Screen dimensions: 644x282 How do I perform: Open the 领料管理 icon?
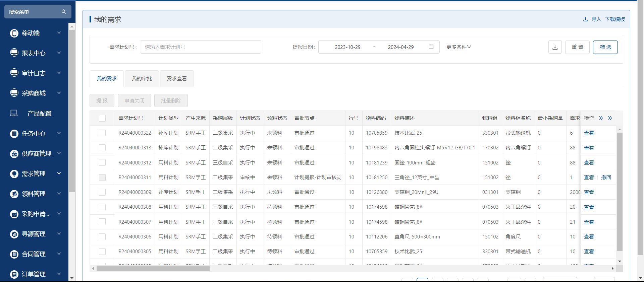tap(14, 194)
